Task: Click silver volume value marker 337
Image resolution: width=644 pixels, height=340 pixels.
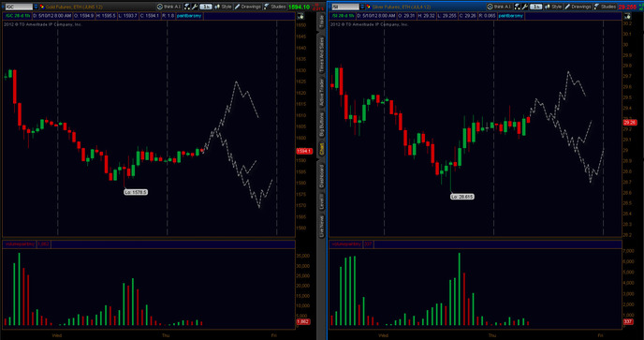Action: click(x=628, y=322)
